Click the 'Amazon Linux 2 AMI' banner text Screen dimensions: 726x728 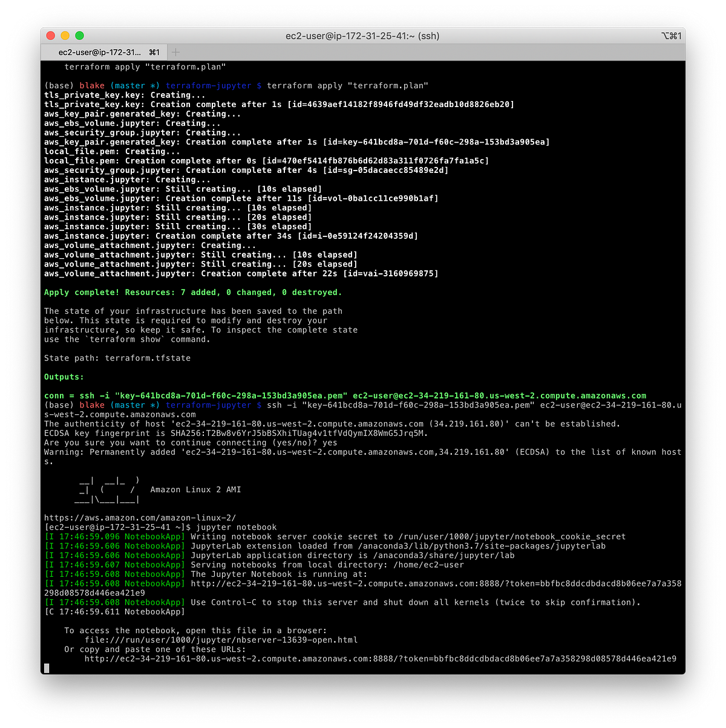coord(195,490)
